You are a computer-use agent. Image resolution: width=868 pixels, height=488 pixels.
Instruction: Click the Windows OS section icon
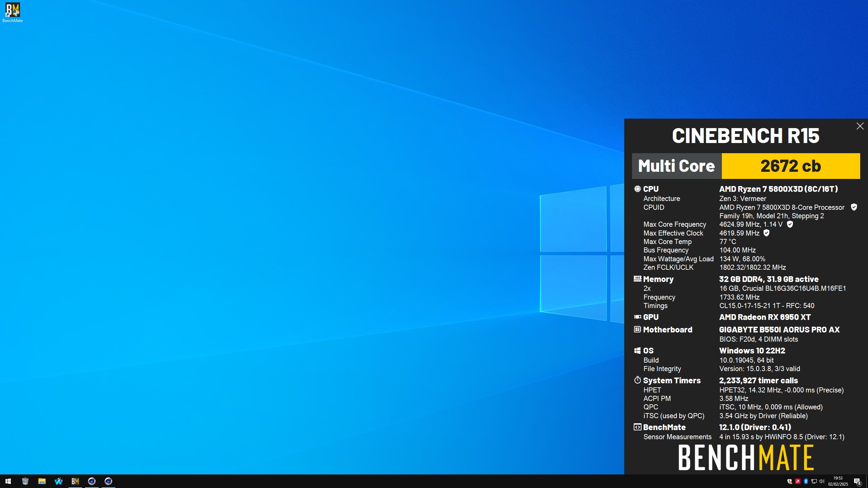coord(637,350)
